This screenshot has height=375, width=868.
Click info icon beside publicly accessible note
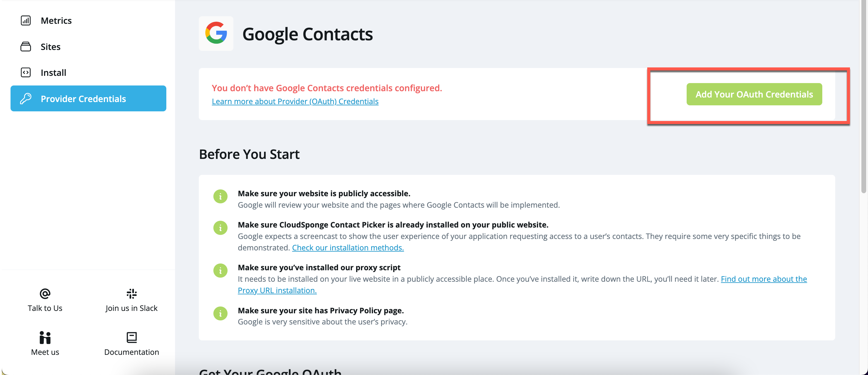click(220, 196)
